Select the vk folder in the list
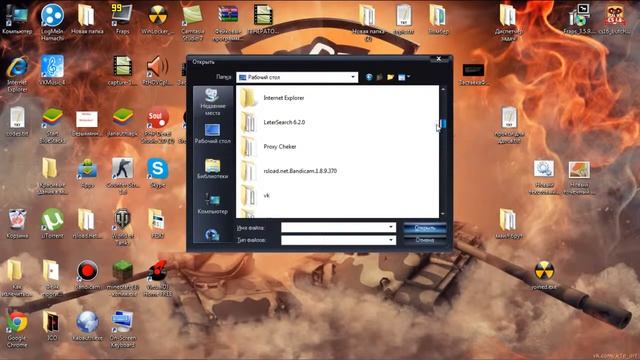 pyautogui.click(x=267, y=196)
